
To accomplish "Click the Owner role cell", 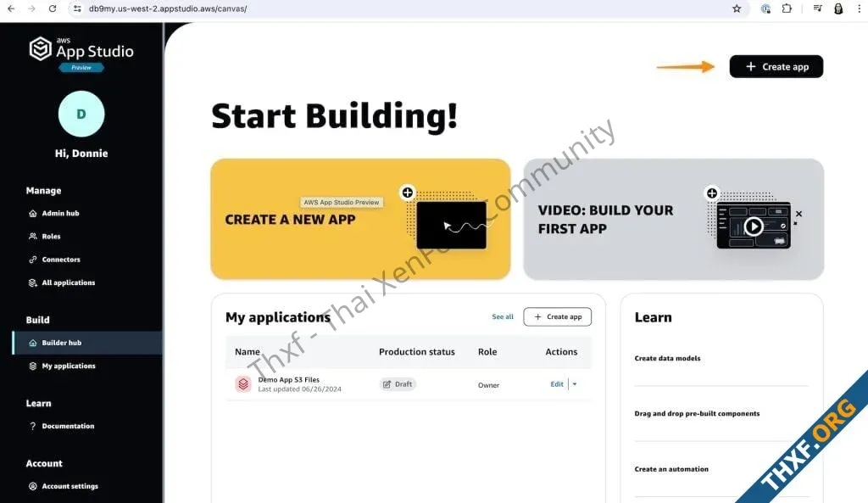I will 489,385.
